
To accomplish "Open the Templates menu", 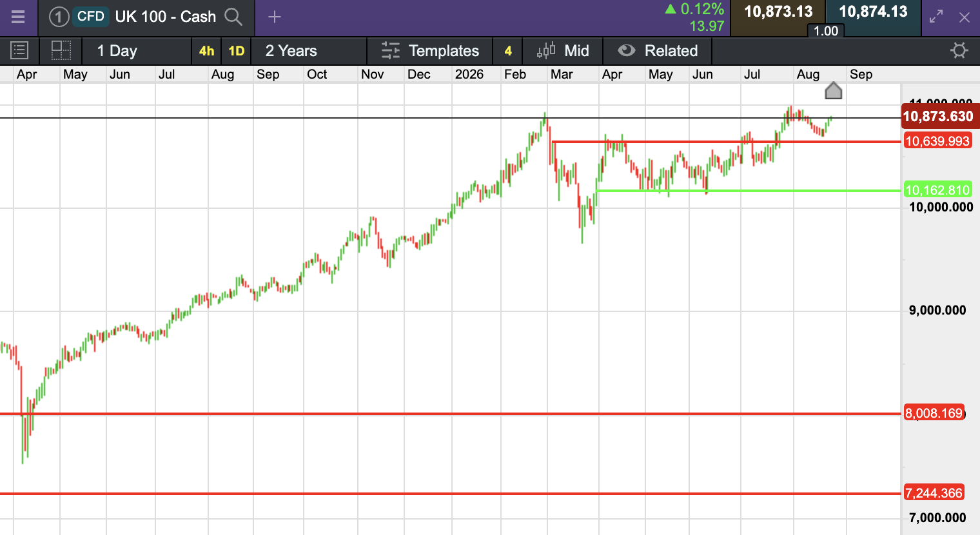I will point(430,51).
